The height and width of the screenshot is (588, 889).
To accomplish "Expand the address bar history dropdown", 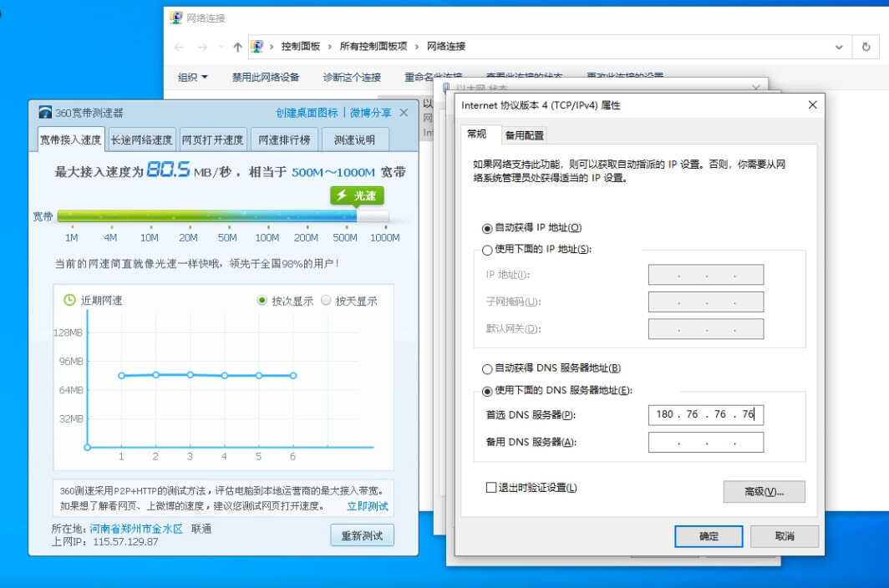I will [x=839, y=47].
